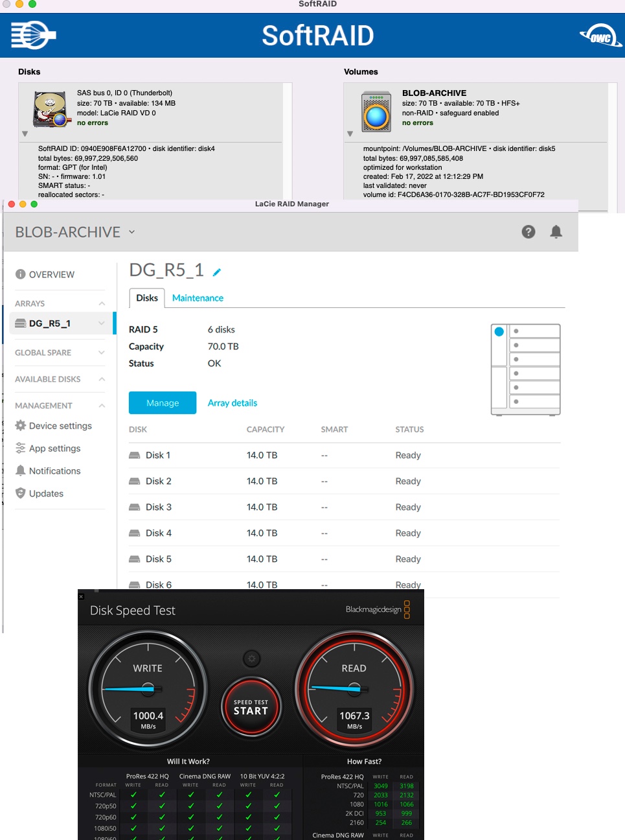Click the SoftRAID Volumes section heading
The height and width of the screenshot is (840, 625).
[x=361, y=72]
